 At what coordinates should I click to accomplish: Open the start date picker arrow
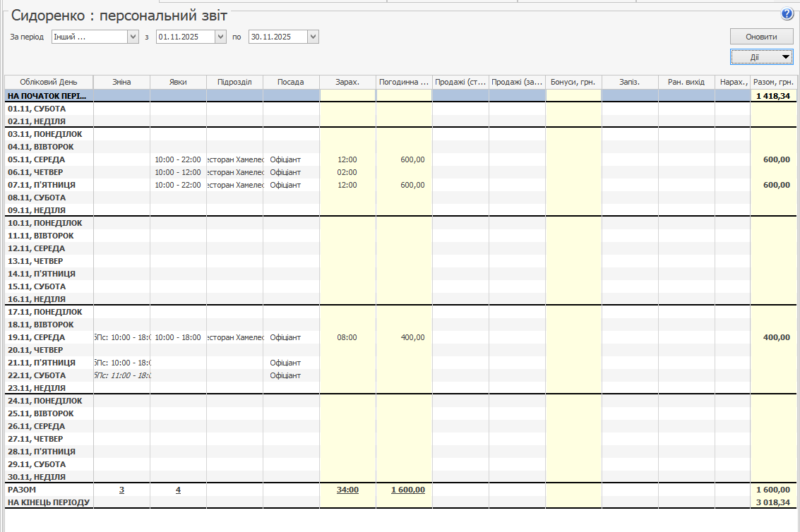coord(220,37)
